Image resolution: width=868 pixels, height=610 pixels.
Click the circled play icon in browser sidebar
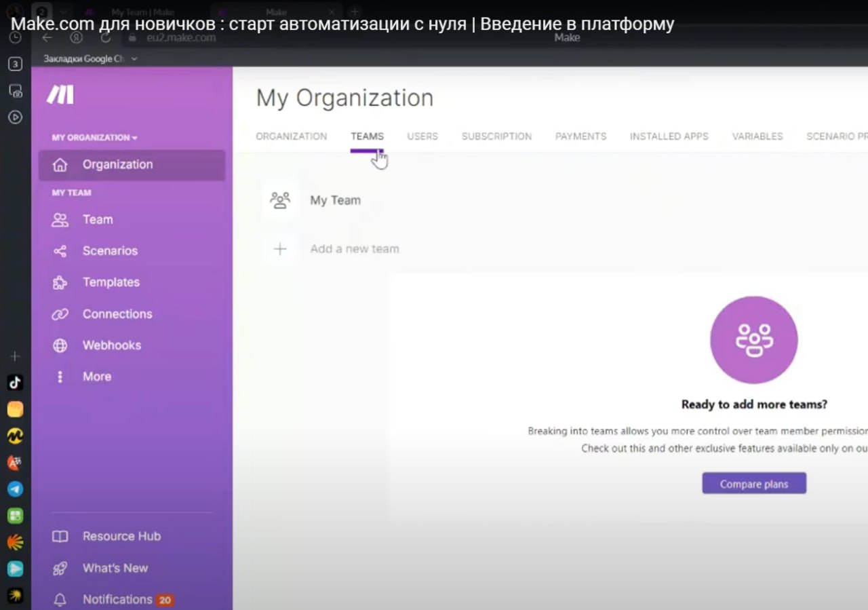(15, 117)
